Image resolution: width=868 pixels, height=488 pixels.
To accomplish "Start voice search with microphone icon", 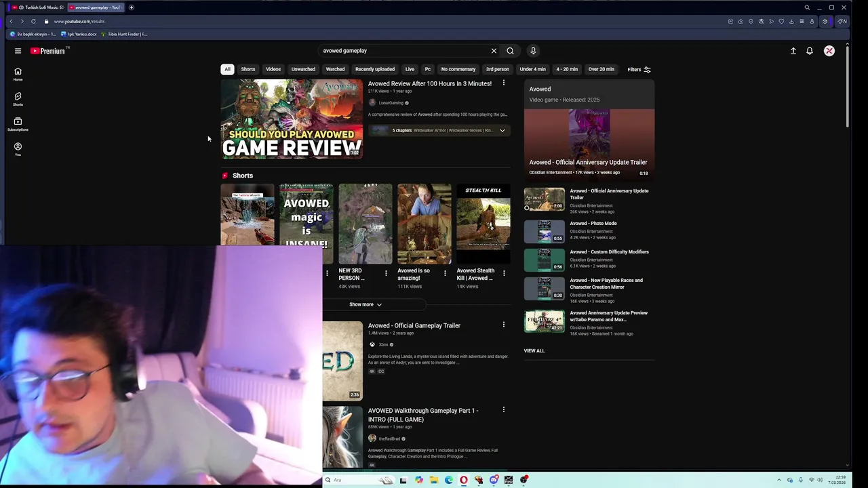I will 533,51.
